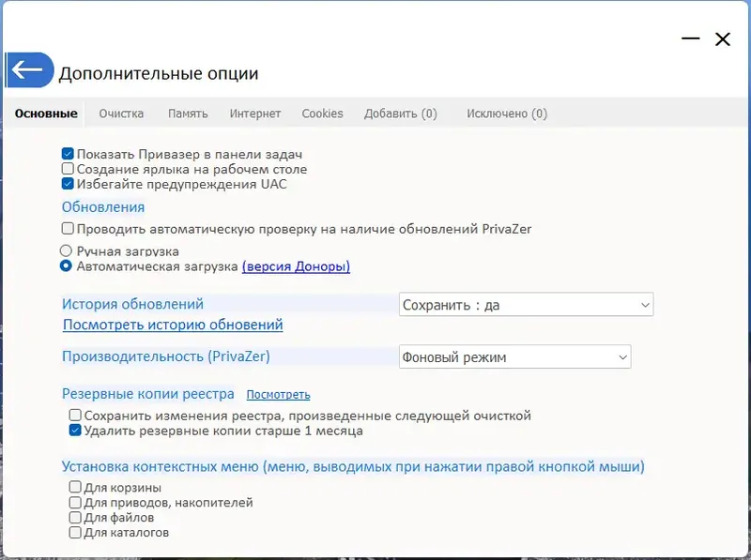Open the Очистка tab
The image size is (751, 560).
pyautogui.click(x=121, y=114)
